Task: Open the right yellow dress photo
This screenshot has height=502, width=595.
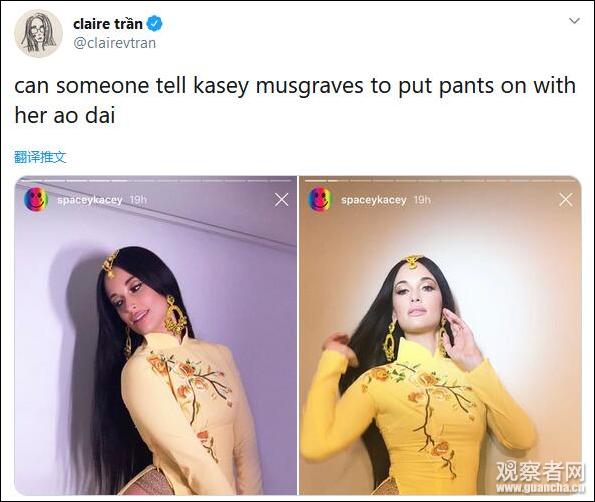Action: pyautogui.click(x=440, y=335)
